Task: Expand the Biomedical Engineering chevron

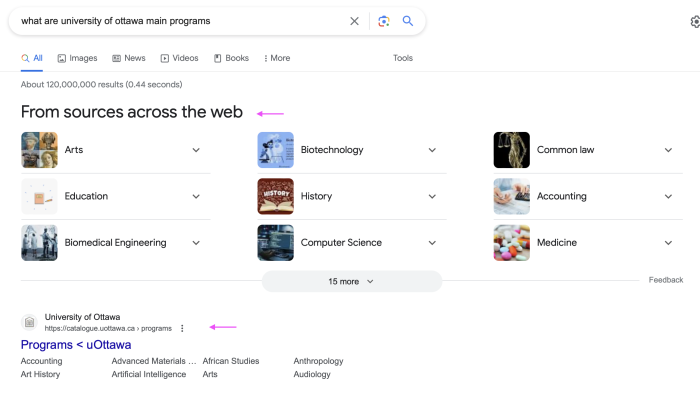Action: [196, 243]
